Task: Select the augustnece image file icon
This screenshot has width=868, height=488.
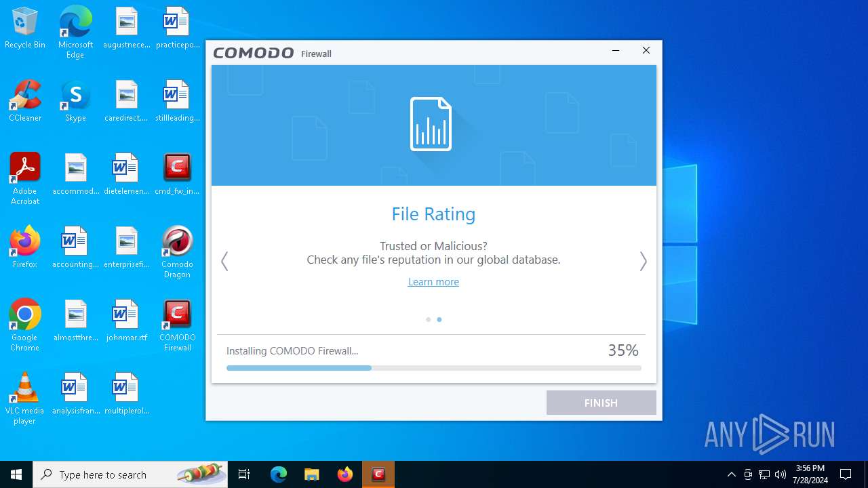Action: [x=127, y=28]
